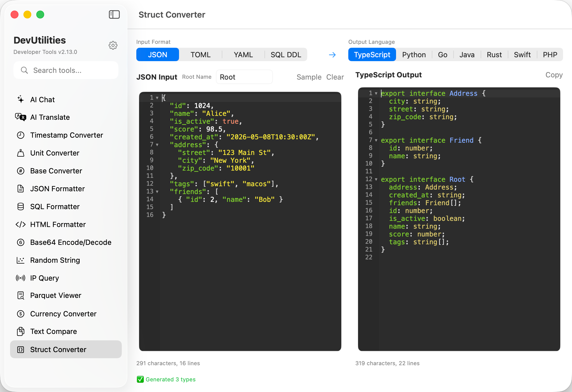572x392 pixels.
Task: Collapse JSON input fold arrow at line 1
Action: click(x=157, y=98)
